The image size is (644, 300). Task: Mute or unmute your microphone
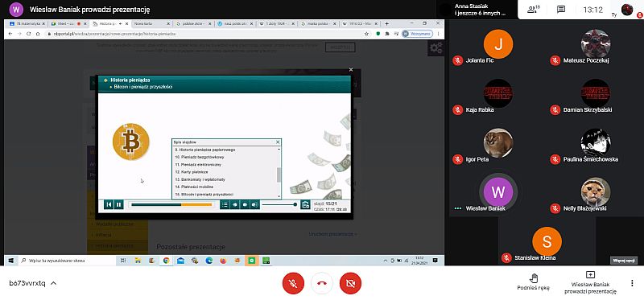(293, 283)
